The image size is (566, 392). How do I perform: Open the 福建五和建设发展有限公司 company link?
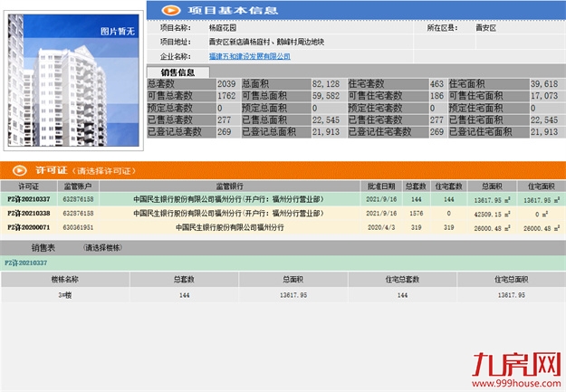[x=249, y=56]
